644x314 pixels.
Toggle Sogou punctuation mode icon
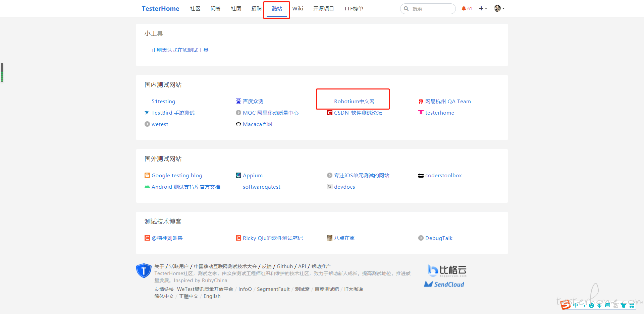[584, 305]
